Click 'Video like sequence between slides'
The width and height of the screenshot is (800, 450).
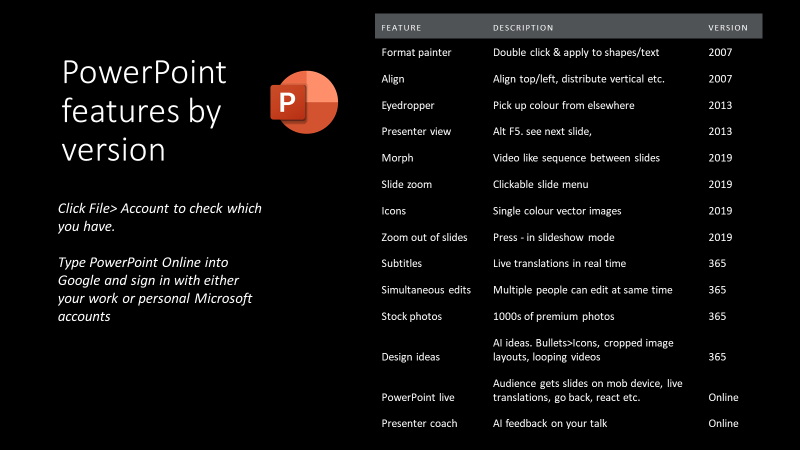[x=576, y=158]
